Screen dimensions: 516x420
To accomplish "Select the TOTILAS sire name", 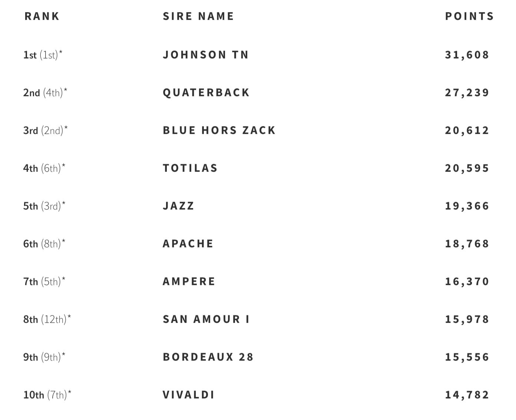I will click(190, 168).
